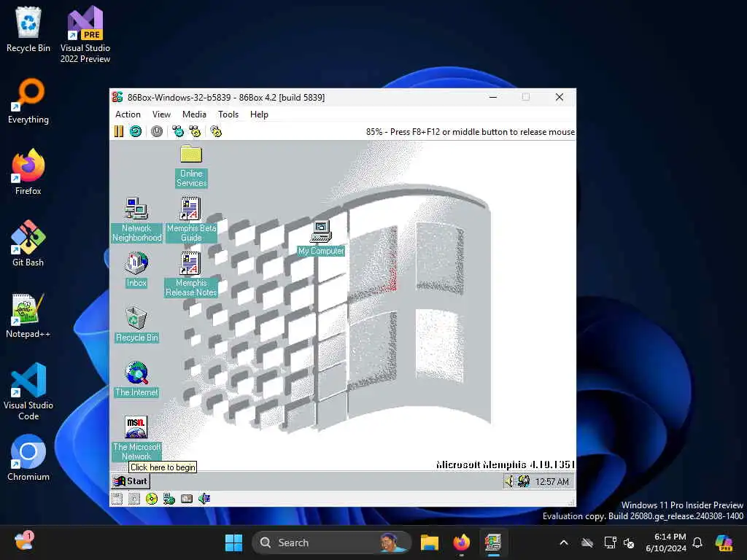Select Visual Studio Code desktop shortcut
747x560 pixels.
(28, 392)
